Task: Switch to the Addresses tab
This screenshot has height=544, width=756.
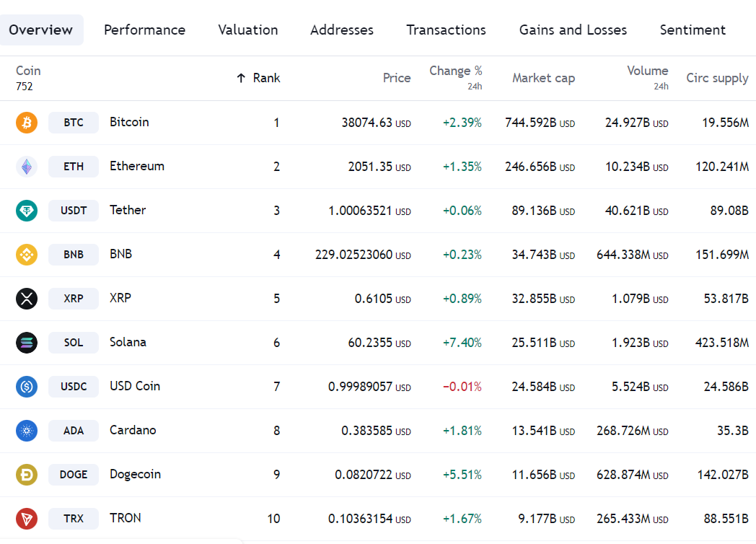Action: point(342,30)
